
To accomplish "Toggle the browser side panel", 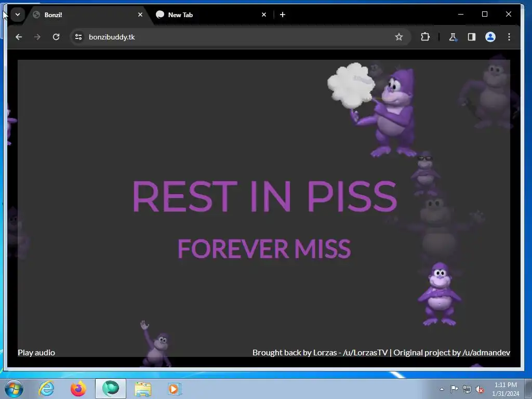I will click(472, 37).
